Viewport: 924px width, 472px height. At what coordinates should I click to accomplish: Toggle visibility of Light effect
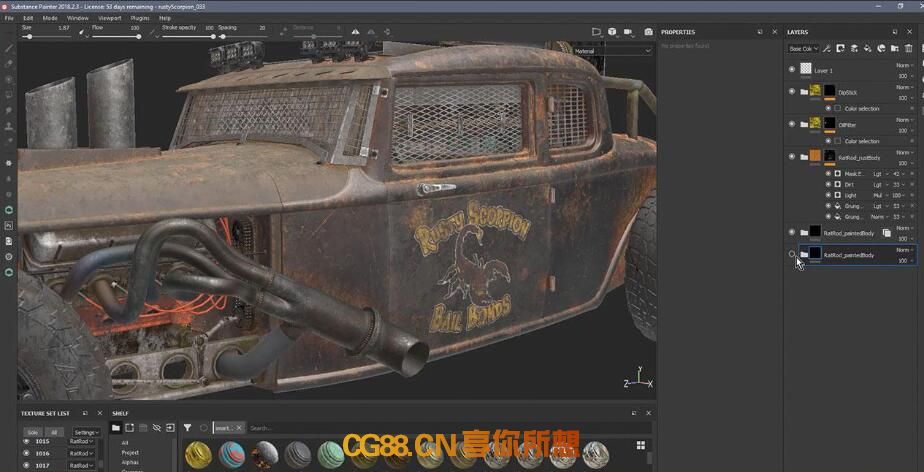828,195
